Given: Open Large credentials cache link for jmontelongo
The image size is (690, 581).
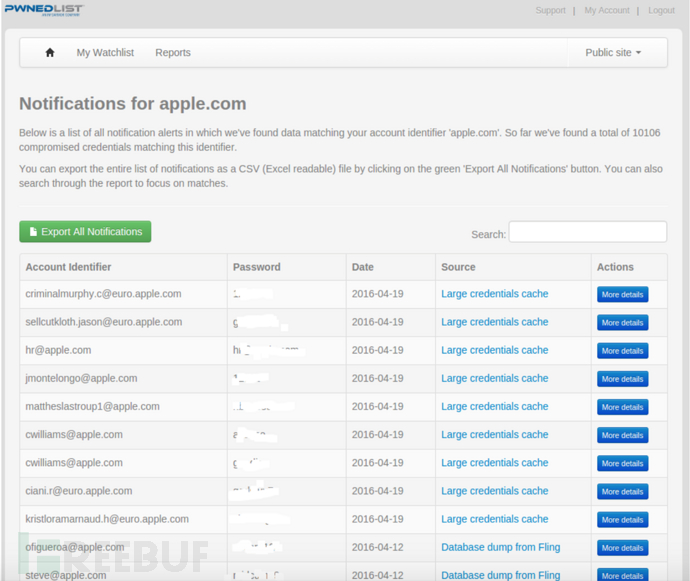Looking at the screenshot, I should pyautogui.click(x=495, y=379).
